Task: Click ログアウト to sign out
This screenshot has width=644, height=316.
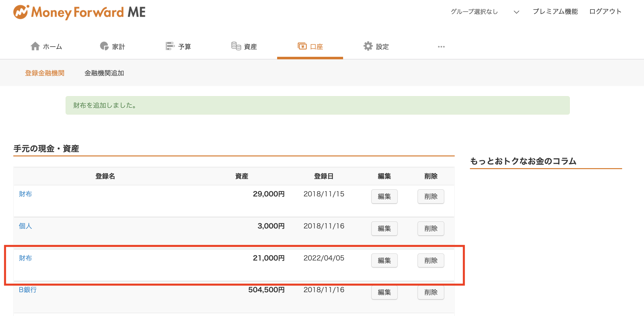Action: coord(605,11)
